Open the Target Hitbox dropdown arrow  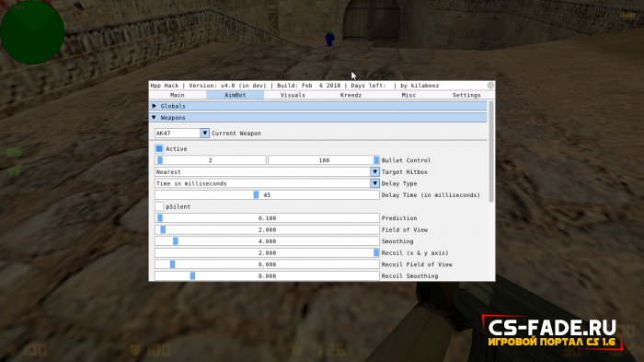pyautogui.click(x=374, y=172)
